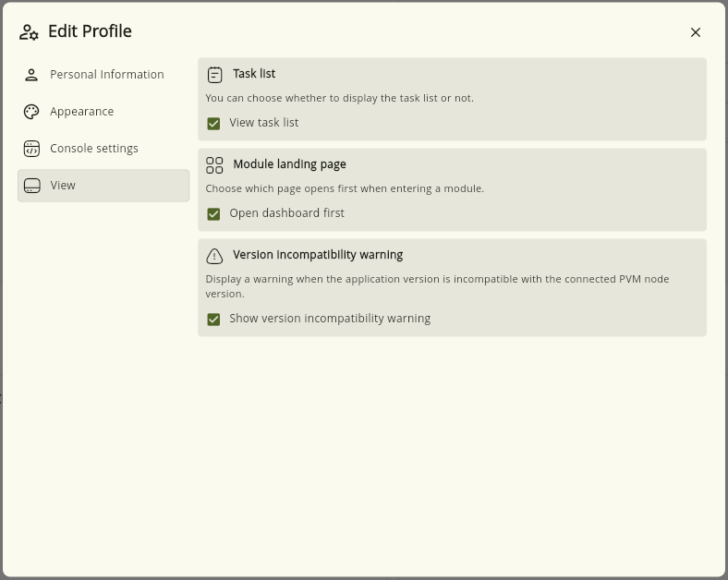Image resolution: width=728 pixels, height=580 pixels.
Task: Click the Personal Information person icon
Action: [31, 75]
